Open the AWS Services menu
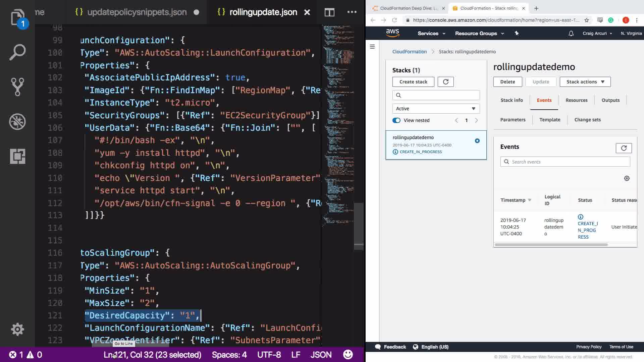The width and height of the screenshot is (644, 362). [x=431, y=34]
